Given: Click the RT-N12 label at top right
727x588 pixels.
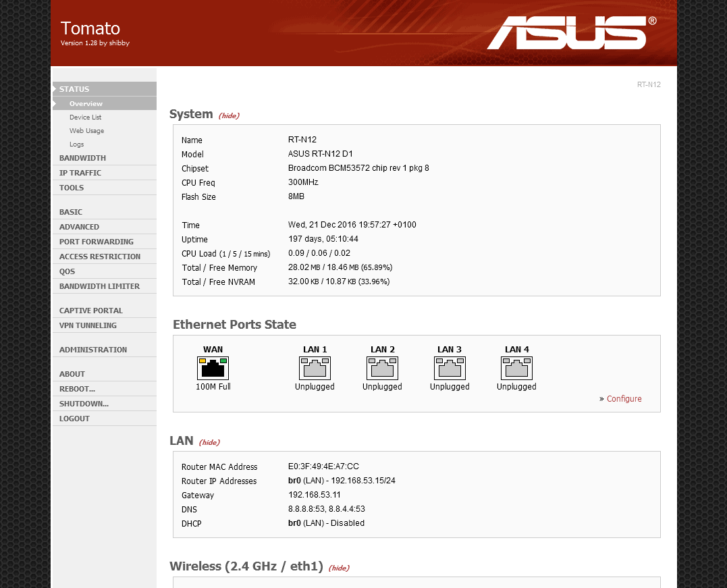Looking at the screenshot, I should tap(649, 84).
